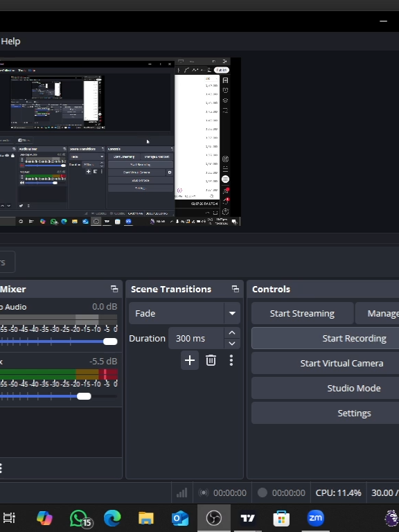
Task: Click the green mic audio level meter
Action: tap(59, 374)
